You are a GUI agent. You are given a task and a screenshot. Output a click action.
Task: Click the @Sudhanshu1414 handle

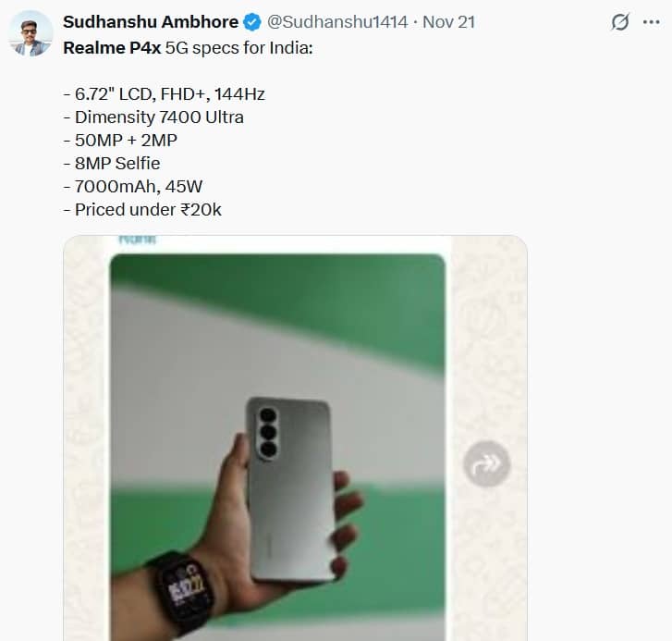(336, 21)
